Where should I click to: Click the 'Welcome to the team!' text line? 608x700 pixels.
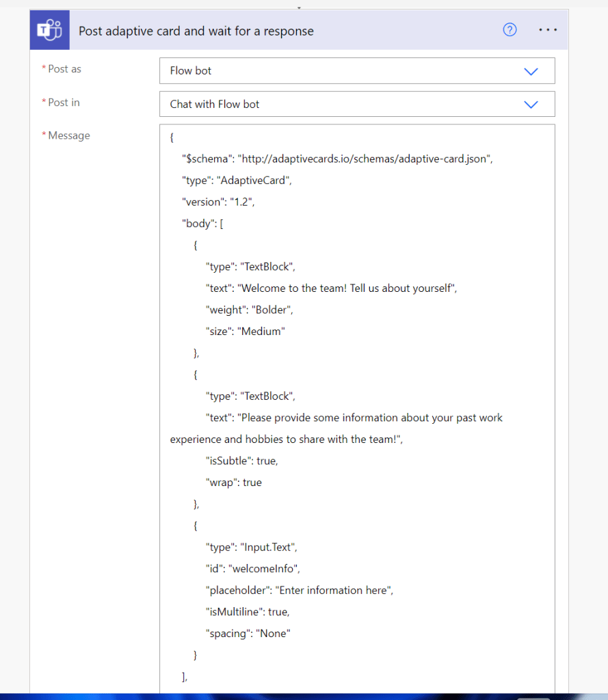(x=331, y=288)
